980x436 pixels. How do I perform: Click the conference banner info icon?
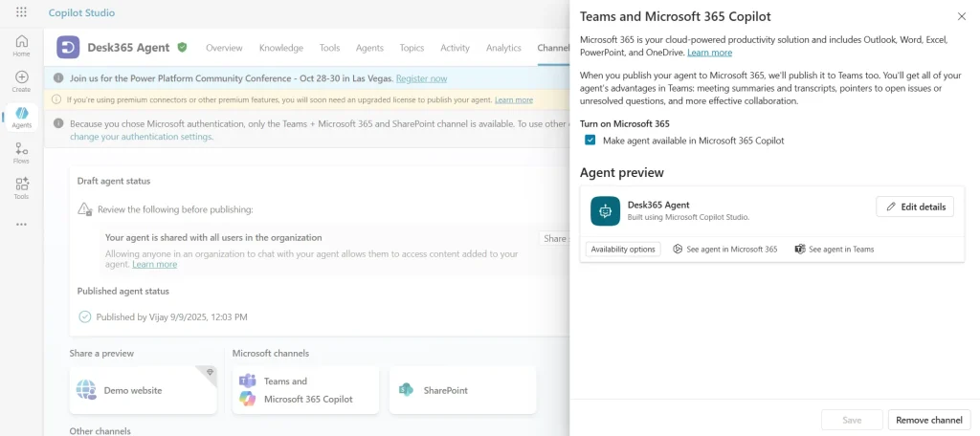[x=58, y=78]
